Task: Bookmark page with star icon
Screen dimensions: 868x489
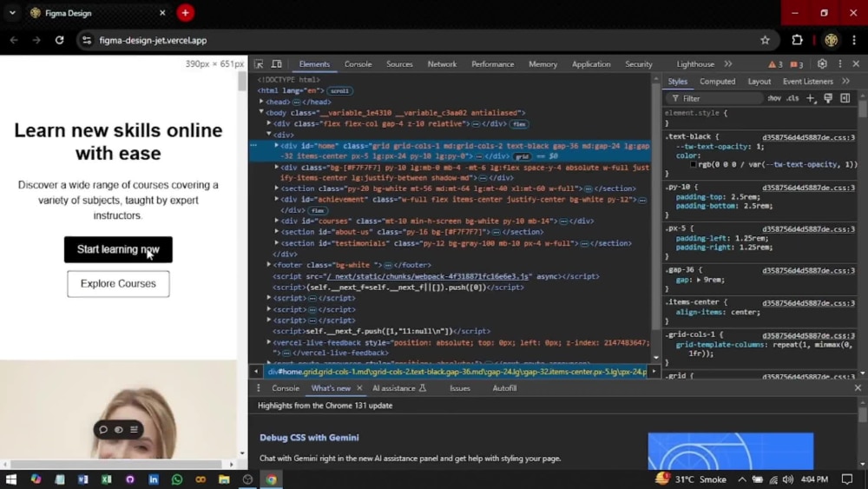Action: point(765,41)
